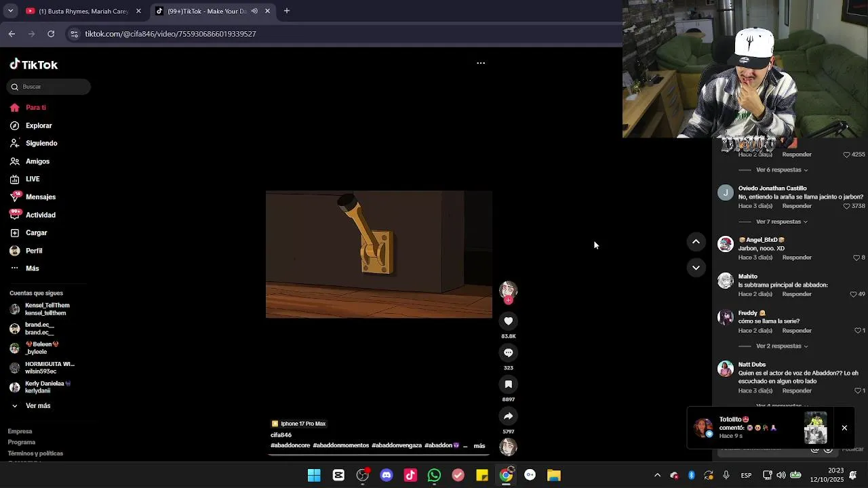The width and height of the screenshot is (868, 488).
Task: Open the Empresa footer link
Action: (x=20, y=432)
